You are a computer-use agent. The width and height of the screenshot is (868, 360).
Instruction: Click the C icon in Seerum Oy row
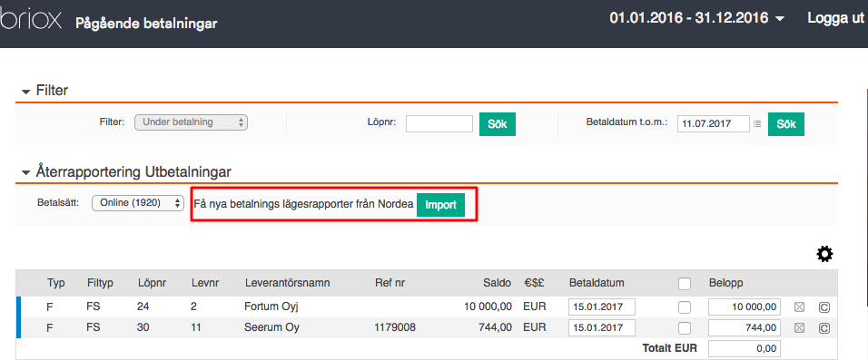click(824, 328)
